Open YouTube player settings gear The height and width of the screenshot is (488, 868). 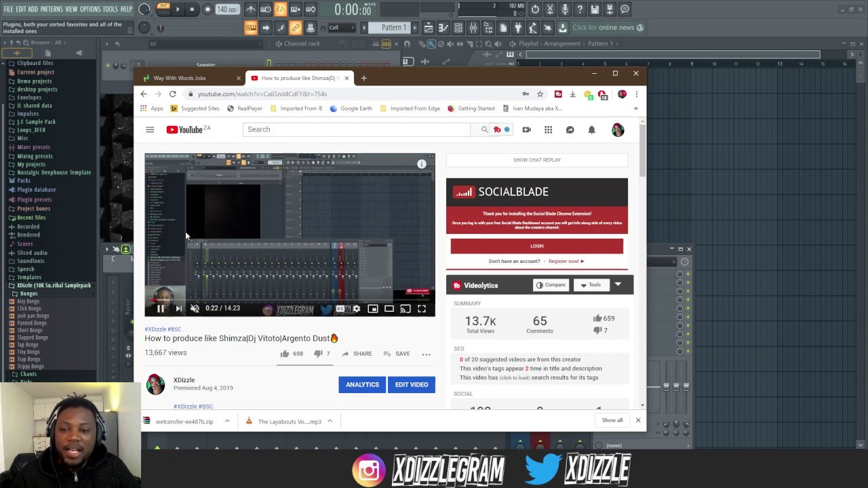[x=357, y=309]
